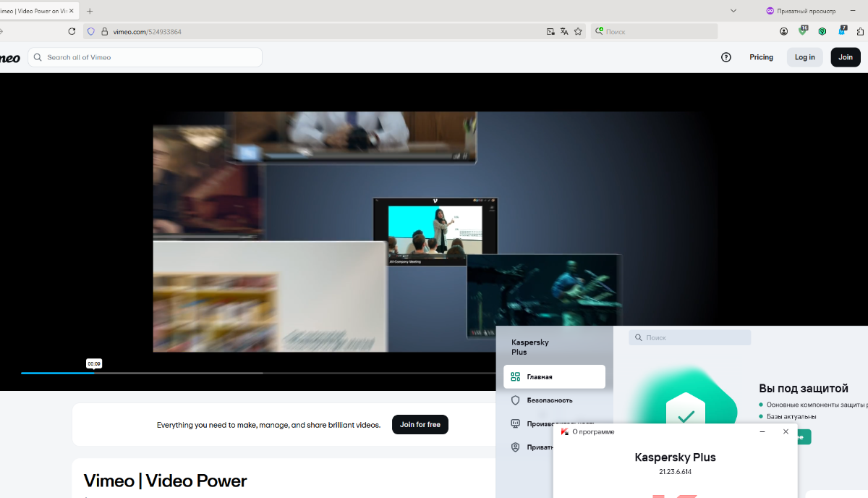
Task: Click the Приватный просмотр label
Action: pyautogui.click(x=807, y=11)
